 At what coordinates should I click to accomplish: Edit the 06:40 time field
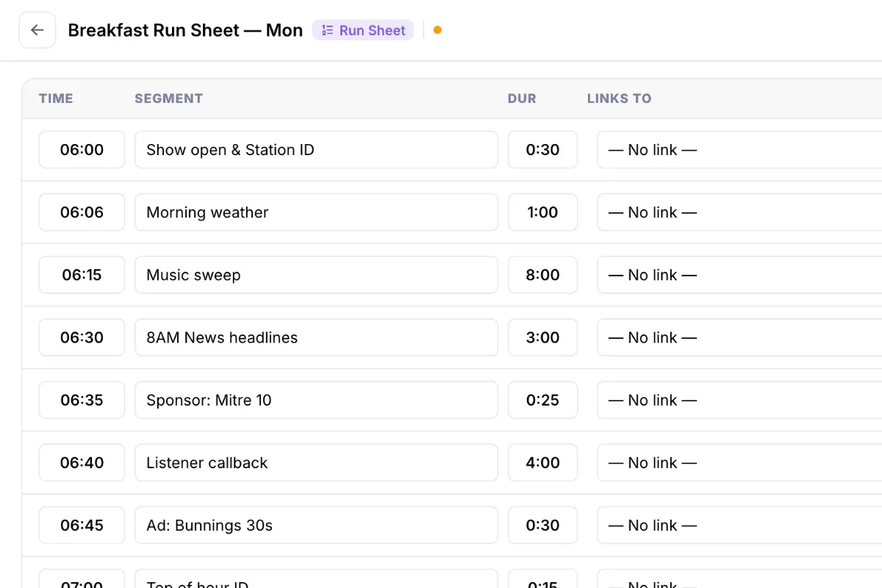(x=82, y=462)
